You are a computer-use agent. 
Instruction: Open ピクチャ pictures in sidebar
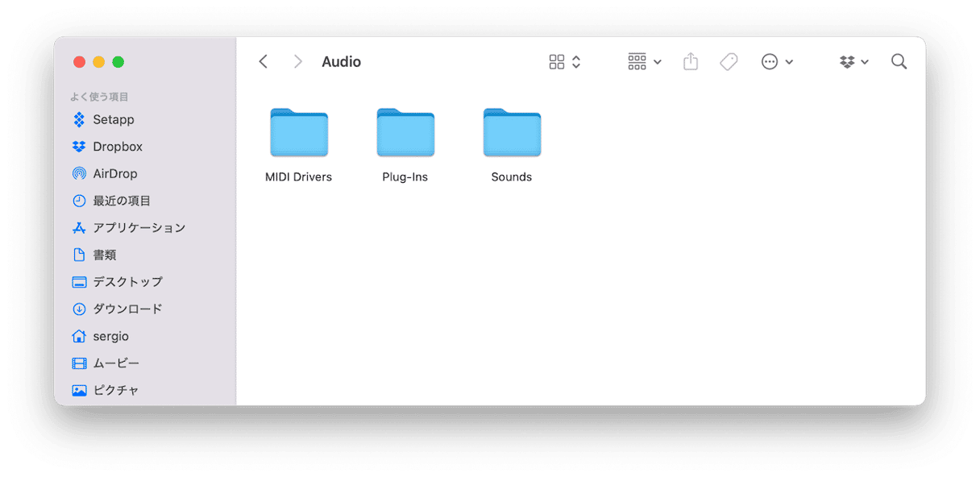point(115,390)
